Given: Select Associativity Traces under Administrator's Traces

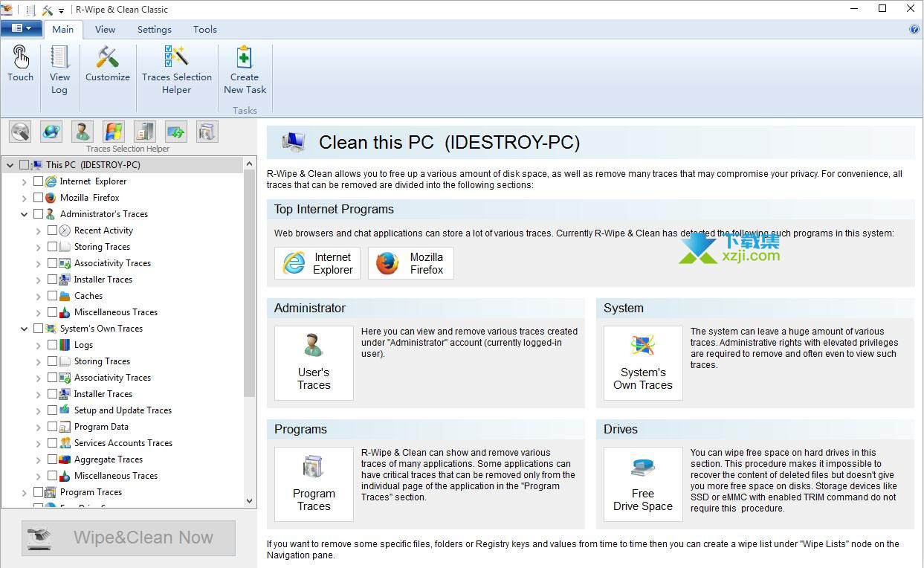Looking at the screenshot, I should (112, 263).
